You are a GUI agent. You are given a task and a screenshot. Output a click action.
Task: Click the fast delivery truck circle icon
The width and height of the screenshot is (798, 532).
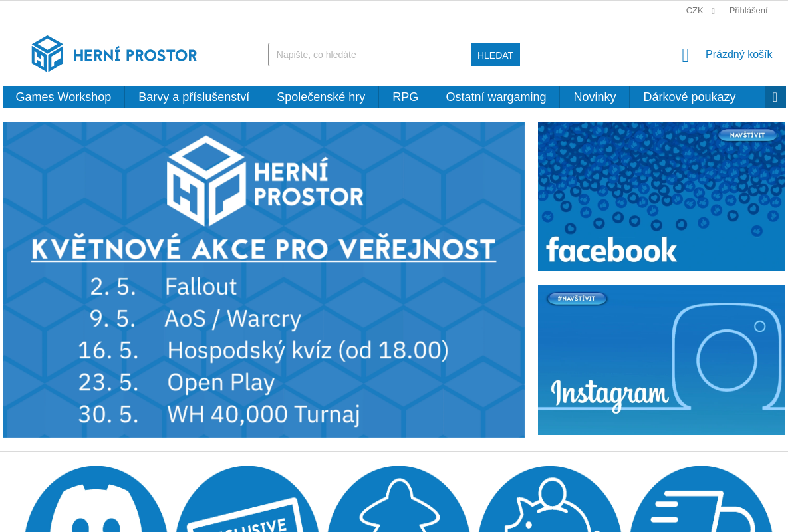coord(702,499)
